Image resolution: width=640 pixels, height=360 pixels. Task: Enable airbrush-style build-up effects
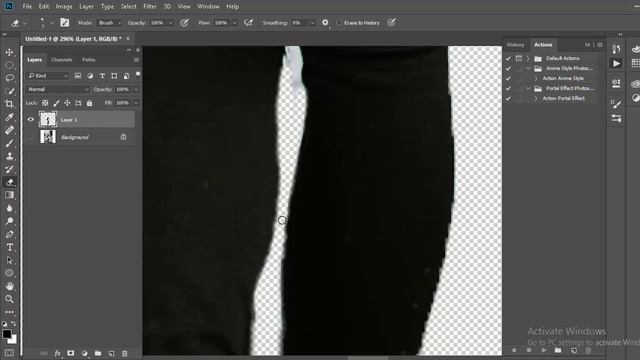tap(248, 23)
